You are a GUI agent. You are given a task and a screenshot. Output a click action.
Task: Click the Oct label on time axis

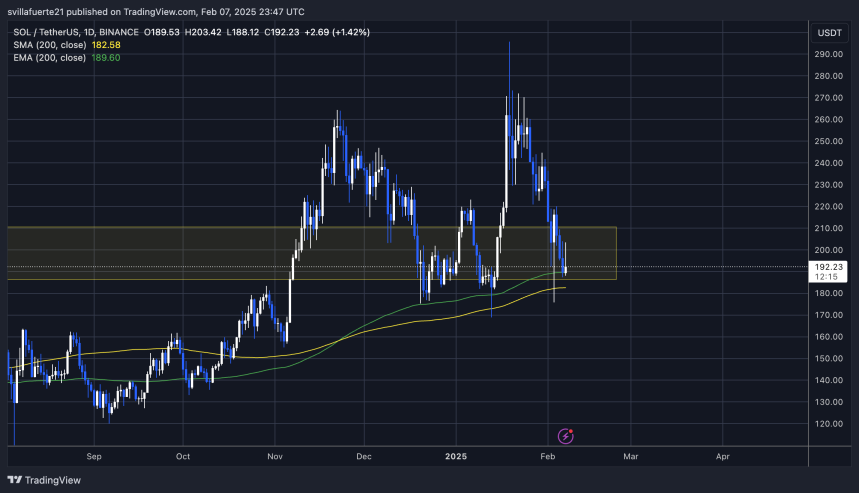(x=183, y=456)
